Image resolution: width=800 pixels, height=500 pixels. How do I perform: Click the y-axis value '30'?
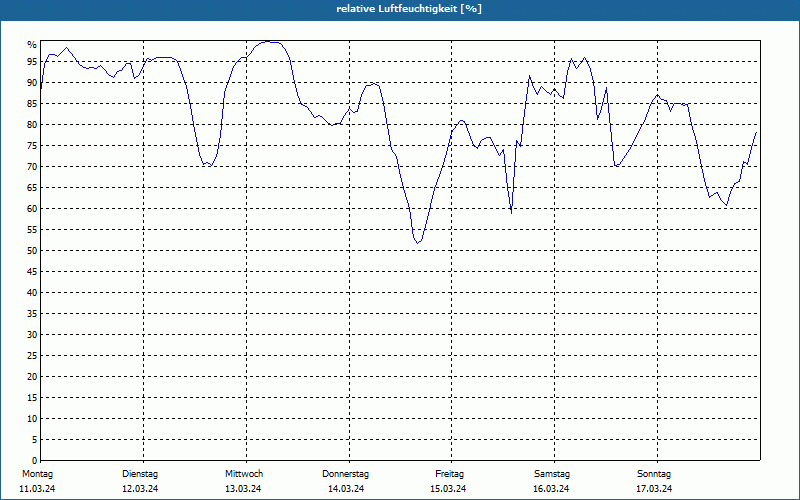pos(32,335)
